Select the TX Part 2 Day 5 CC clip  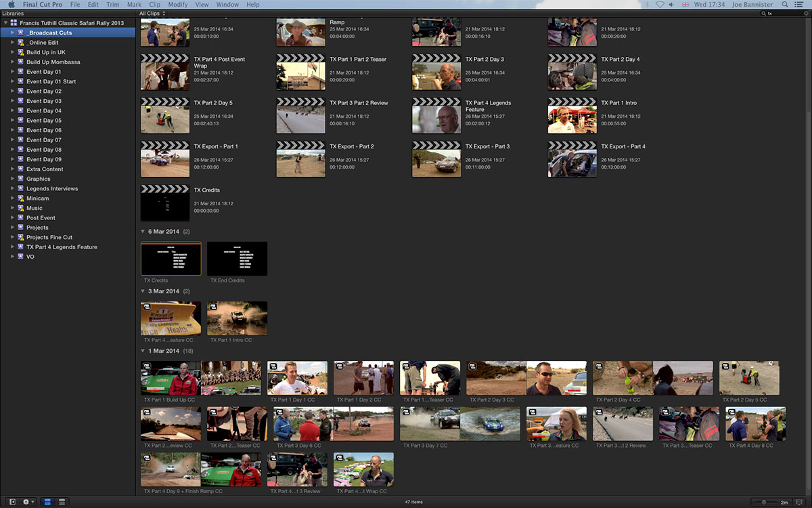[x=749, y=378]
